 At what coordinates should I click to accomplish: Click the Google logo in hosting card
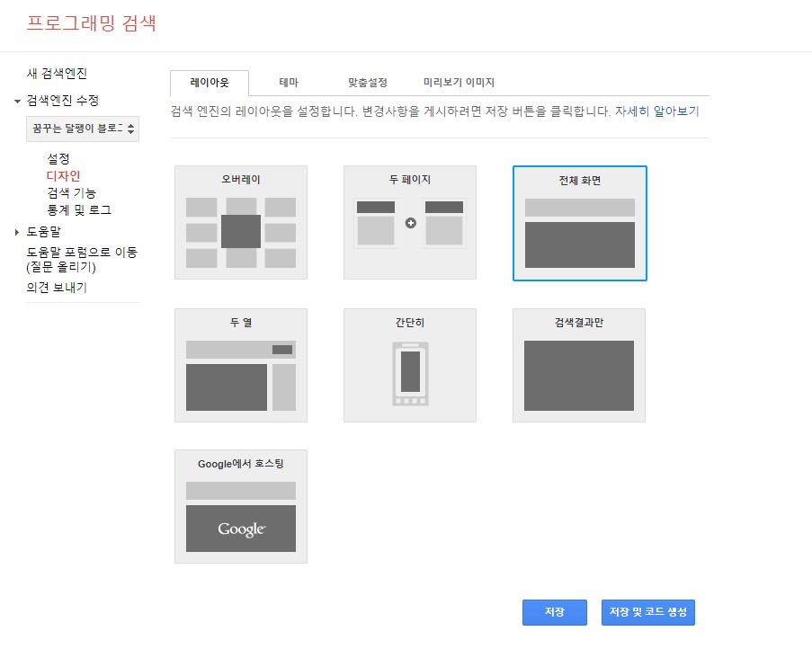click(241, 529)
